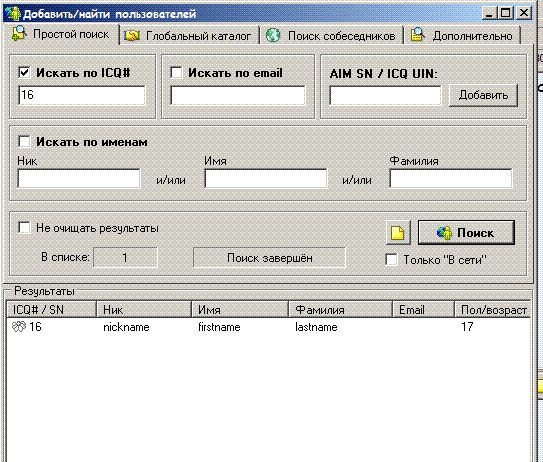The height and width of the screenshot is (462, 543).
Task: Click the Поиск завершён status box
Action: (269, 258)
